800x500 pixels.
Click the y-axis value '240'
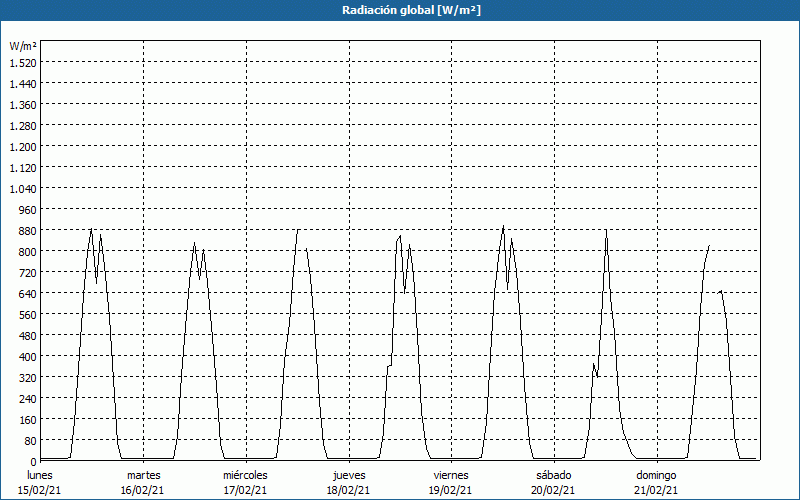(28, 399)
